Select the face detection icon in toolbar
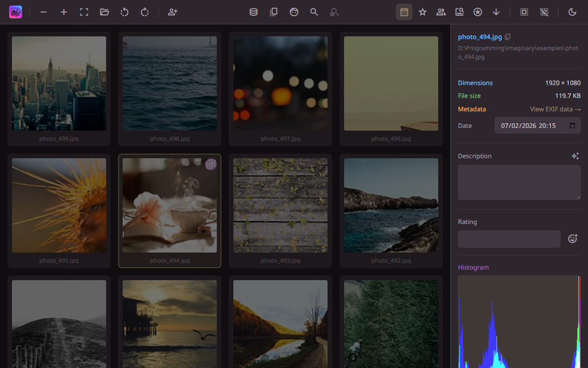Image resolution: width=588 pixels, height=368 pixels. pos(294,12)
